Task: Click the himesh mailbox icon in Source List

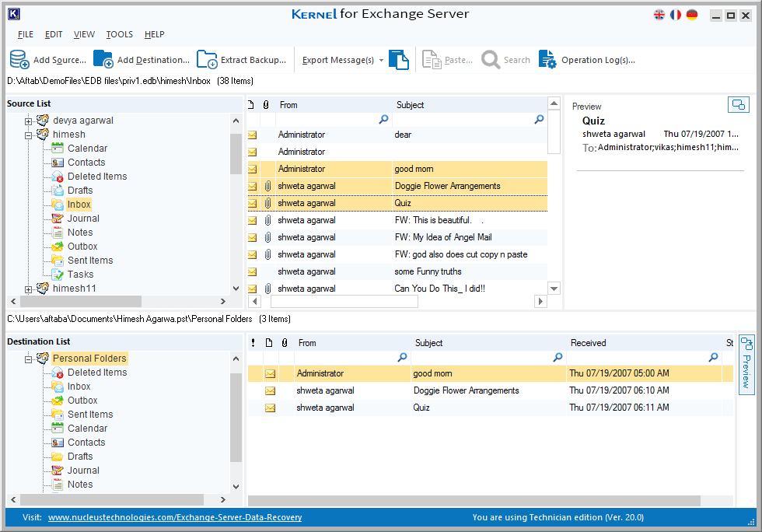Action: [x=43, y=134]
